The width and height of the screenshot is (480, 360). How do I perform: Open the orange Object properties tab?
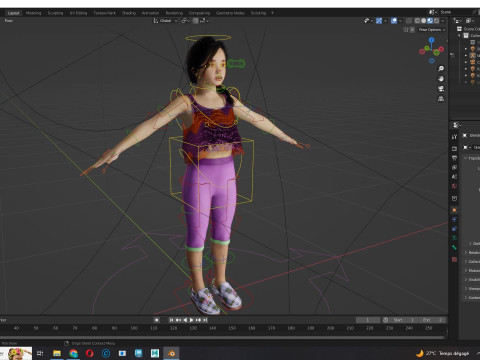tap(454, 210)
